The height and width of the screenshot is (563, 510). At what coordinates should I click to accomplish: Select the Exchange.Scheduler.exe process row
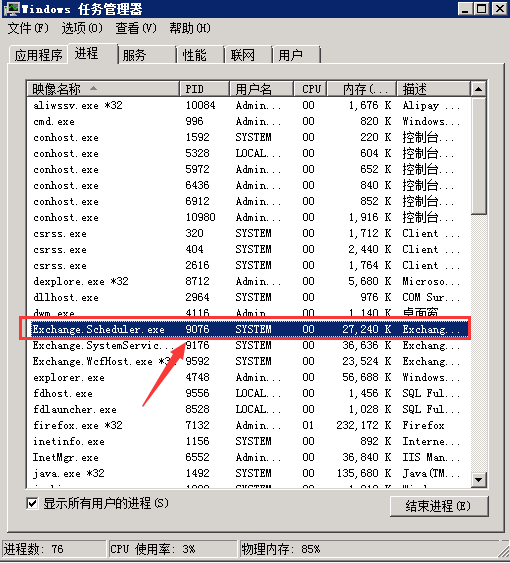pos(248,329)
